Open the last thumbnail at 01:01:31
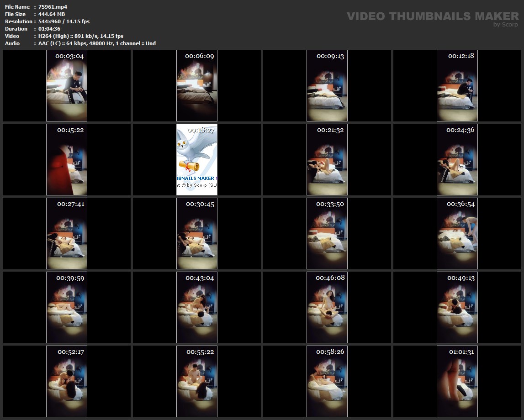 pos(457,382)
